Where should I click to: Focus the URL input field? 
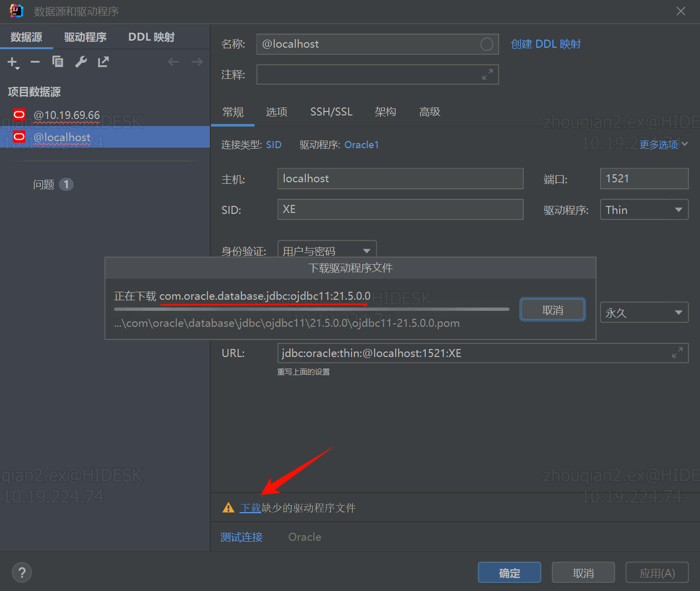tap(483, 353)
